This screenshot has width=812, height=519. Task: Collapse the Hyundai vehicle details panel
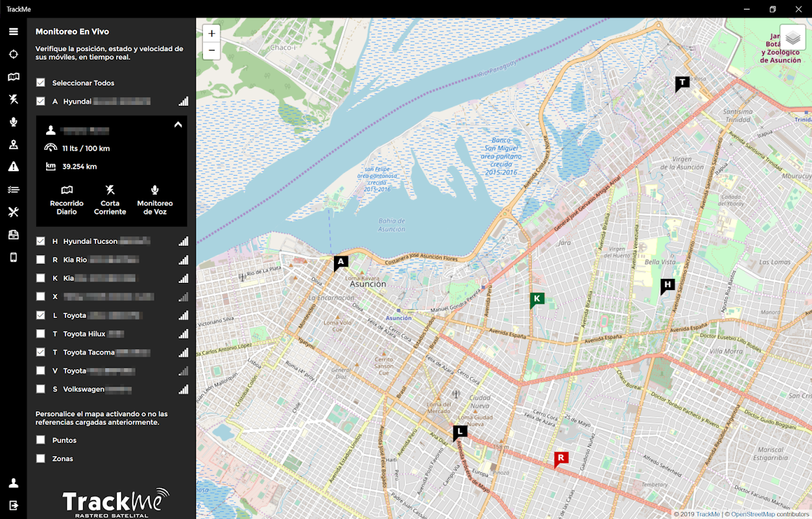[178, 125]
